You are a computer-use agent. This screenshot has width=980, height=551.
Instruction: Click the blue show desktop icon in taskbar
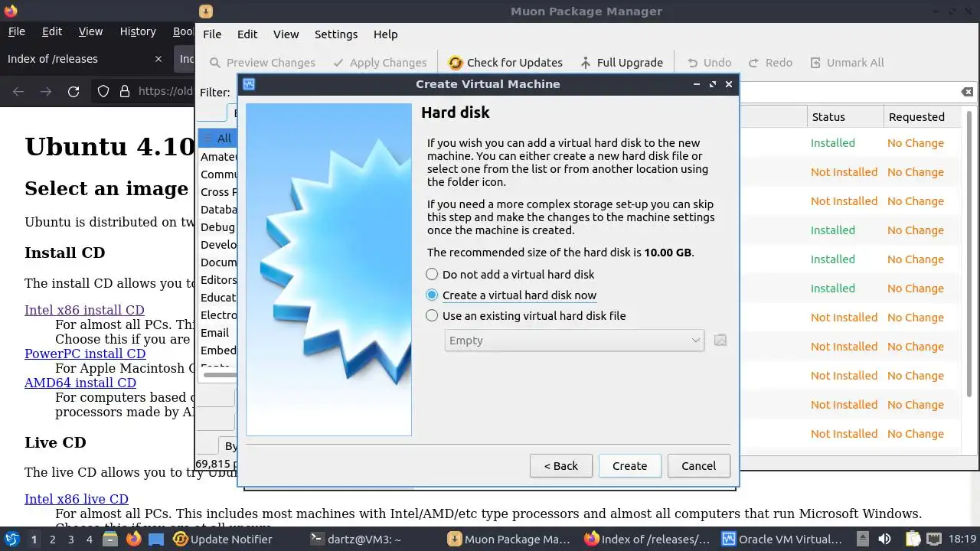point(156,540)
